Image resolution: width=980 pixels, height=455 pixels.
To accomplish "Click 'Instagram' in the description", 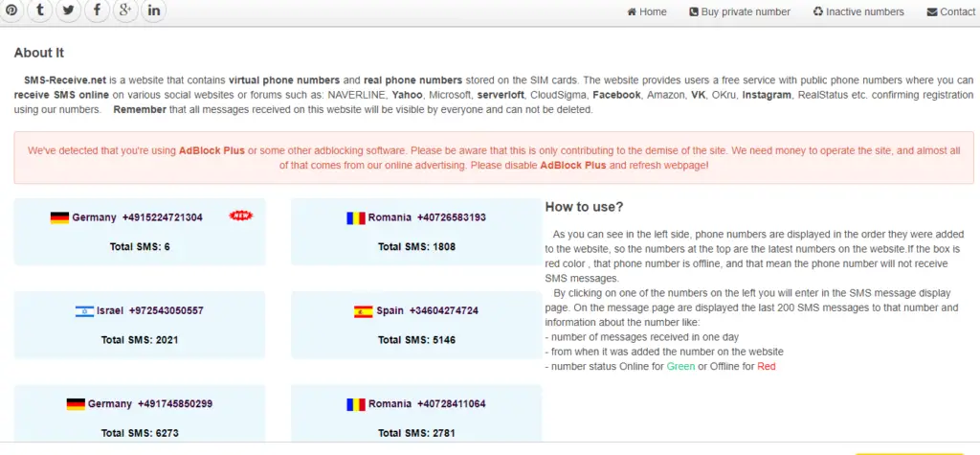I will 768,95.
